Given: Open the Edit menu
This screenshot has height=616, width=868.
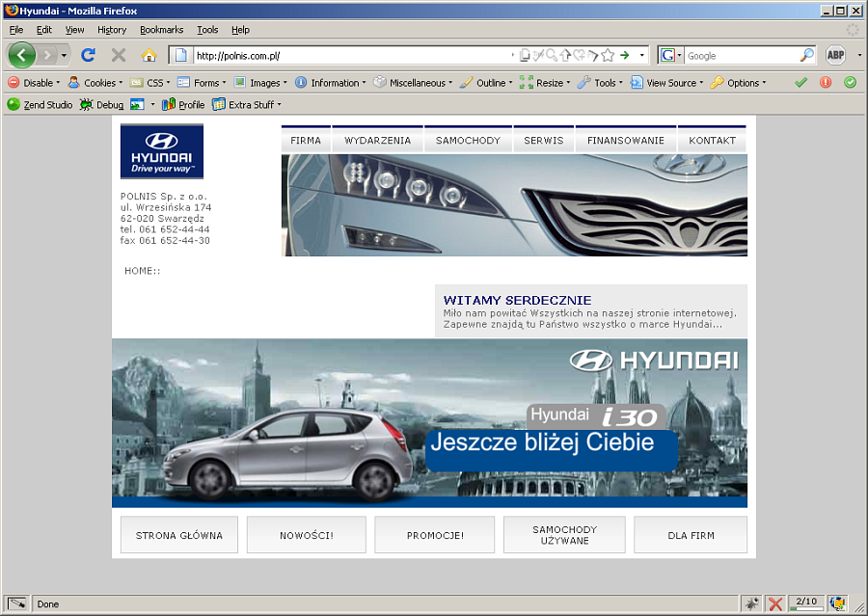Looking at the screenshot, I should [x=43, y=30].
